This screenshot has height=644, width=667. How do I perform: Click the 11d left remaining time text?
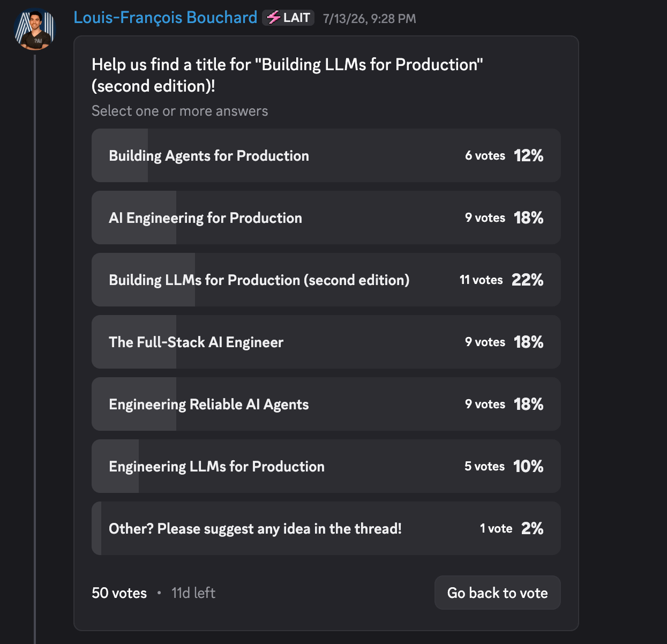pos(193,593)
